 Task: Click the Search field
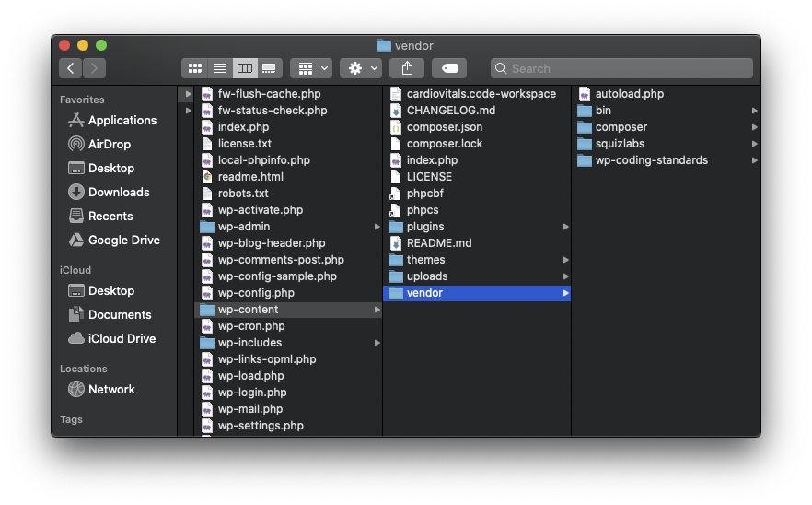tap(621, 68)
